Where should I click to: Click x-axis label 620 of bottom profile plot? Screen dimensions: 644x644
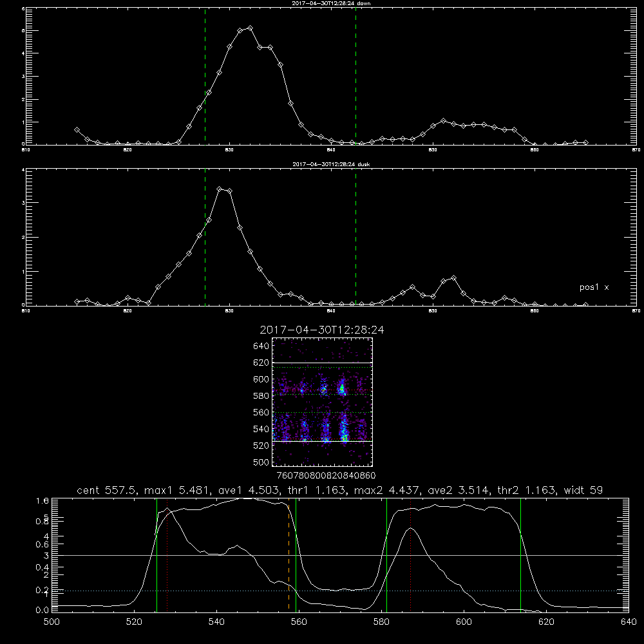click(546, 622)
